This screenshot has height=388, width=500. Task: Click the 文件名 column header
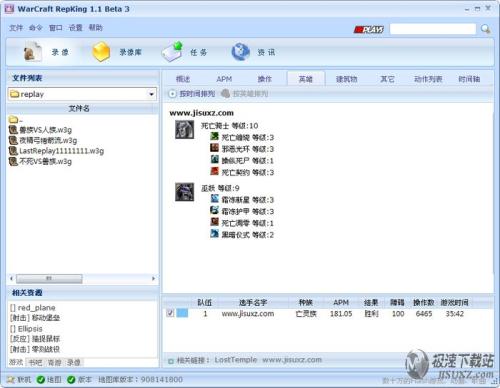click(x=79, y=108)
